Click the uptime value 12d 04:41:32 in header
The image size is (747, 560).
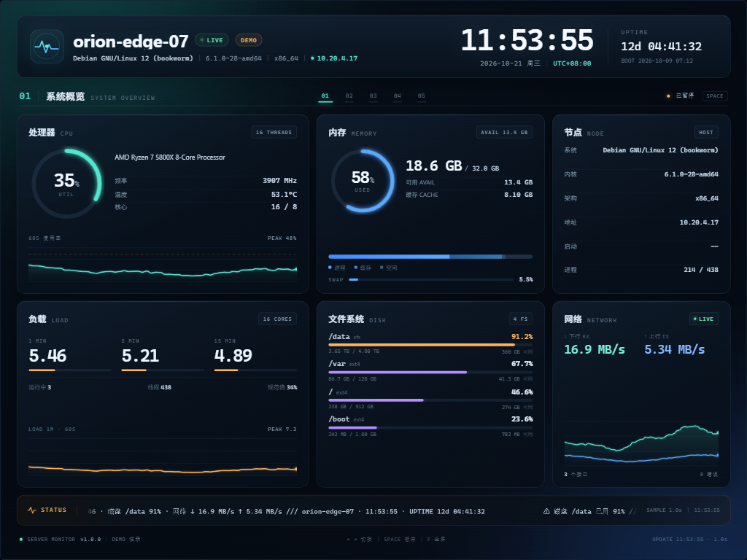point(661,47)
